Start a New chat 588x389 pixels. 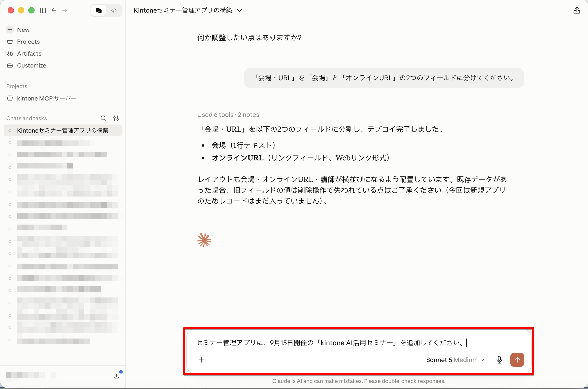point(23,30)
